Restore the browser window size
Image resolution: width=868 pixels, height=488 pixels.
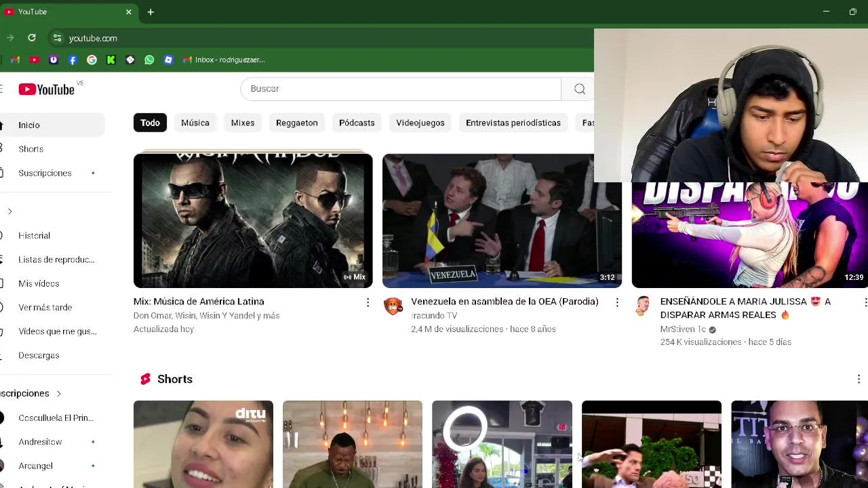pyautogui.click(x=853, y=12)
